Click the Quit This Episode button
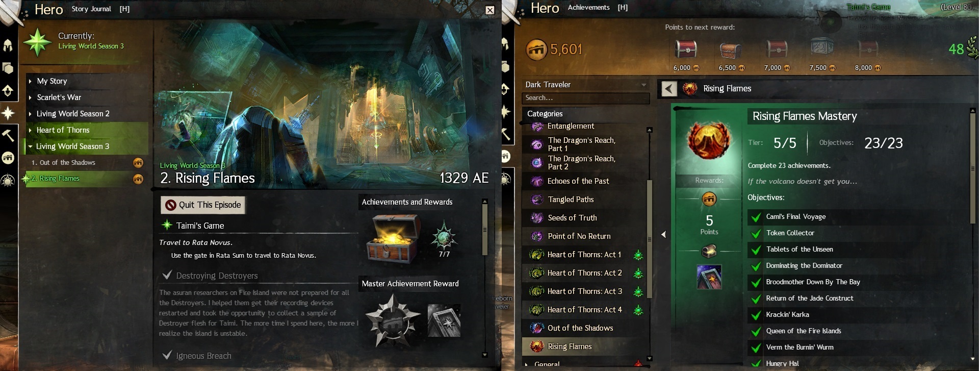Screen dimensions: 980x371 point(203,205)
